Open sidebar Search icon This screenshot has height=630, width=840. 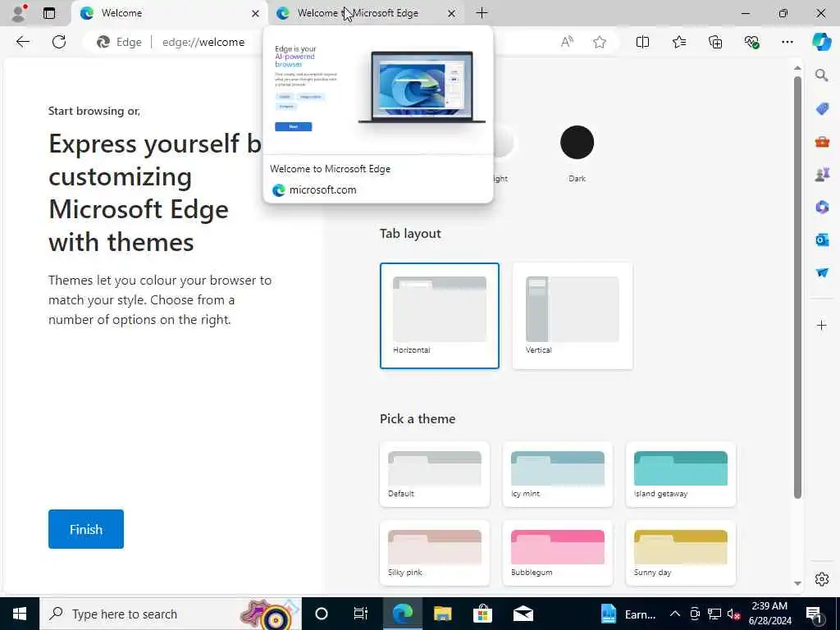[822, 75]
